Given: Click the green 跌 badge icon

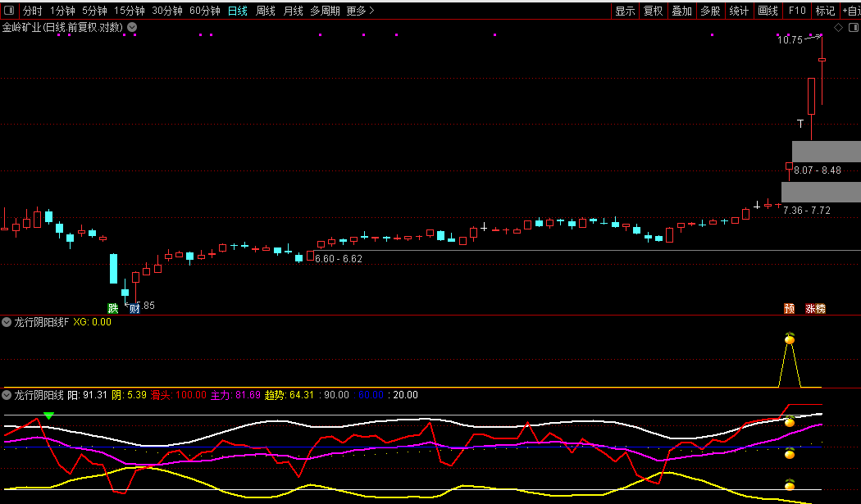Looking at the screenshot, I should [113, 309].
